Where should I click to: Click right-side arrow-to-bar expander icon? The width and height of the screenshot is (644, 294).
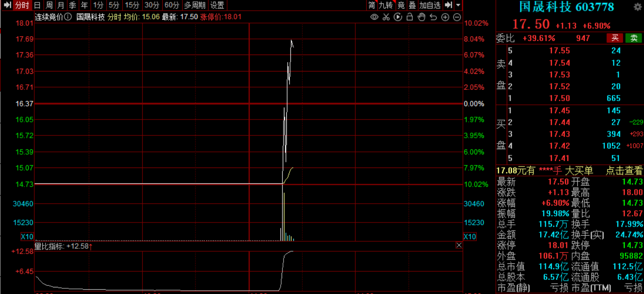pos(448,5)
